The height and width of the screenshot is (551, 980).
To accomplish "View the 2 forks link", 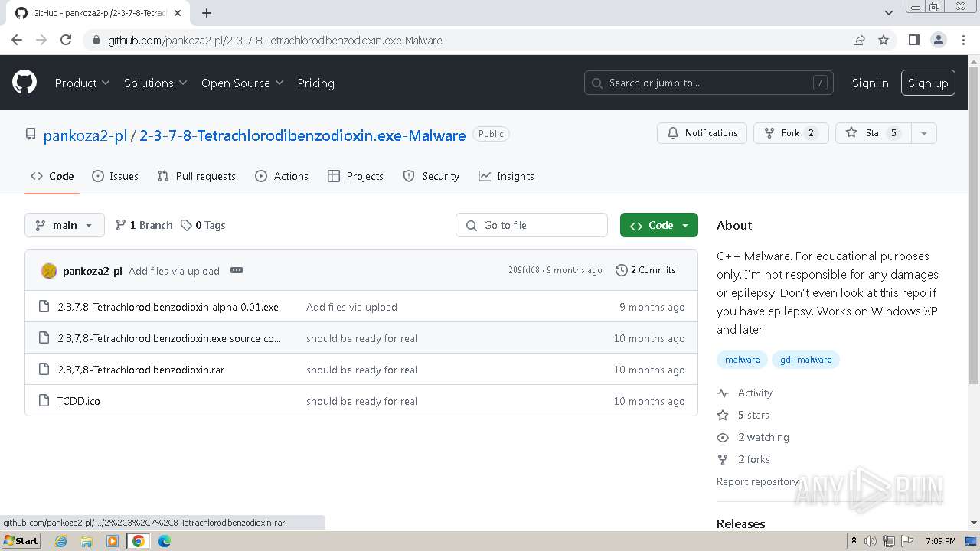I will (x=744, y=459).
